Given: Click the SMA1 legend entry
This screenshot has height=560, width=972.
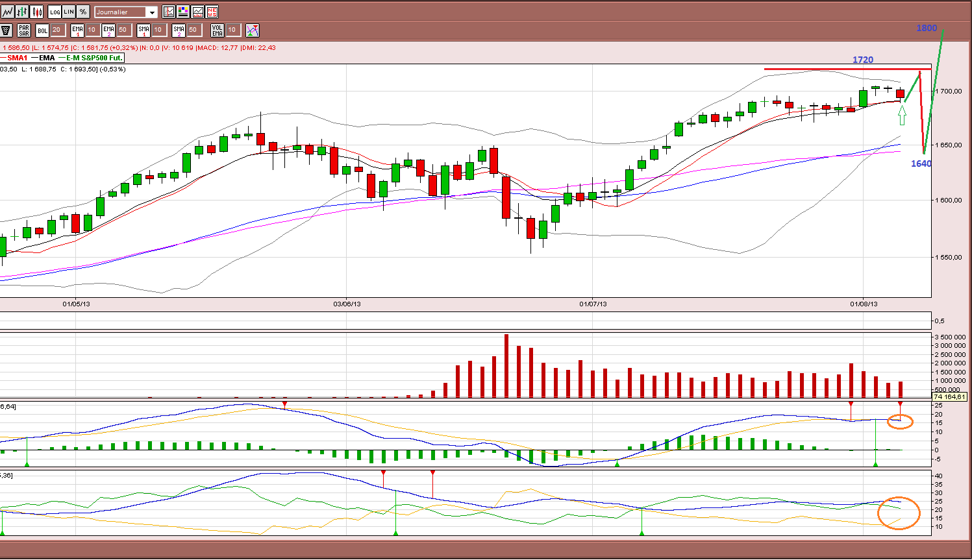Looking at the screenshot, I should (x=14, y=58).
